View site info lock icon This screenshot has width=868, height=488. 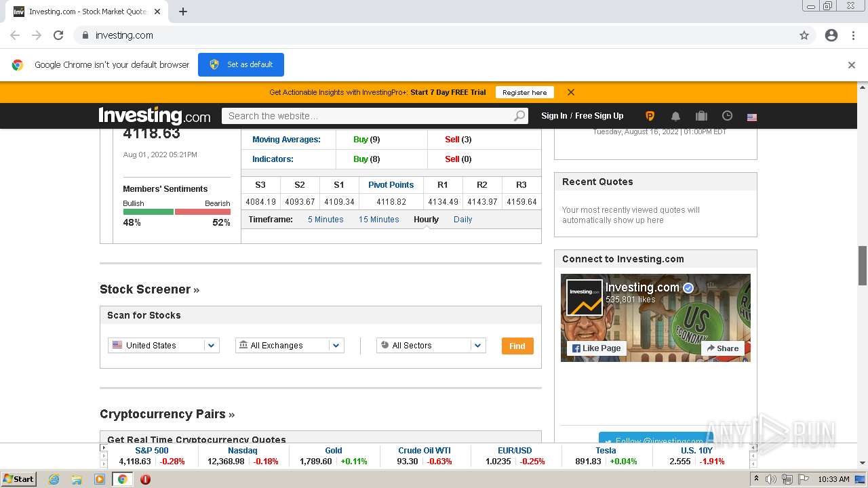point(85,35)
